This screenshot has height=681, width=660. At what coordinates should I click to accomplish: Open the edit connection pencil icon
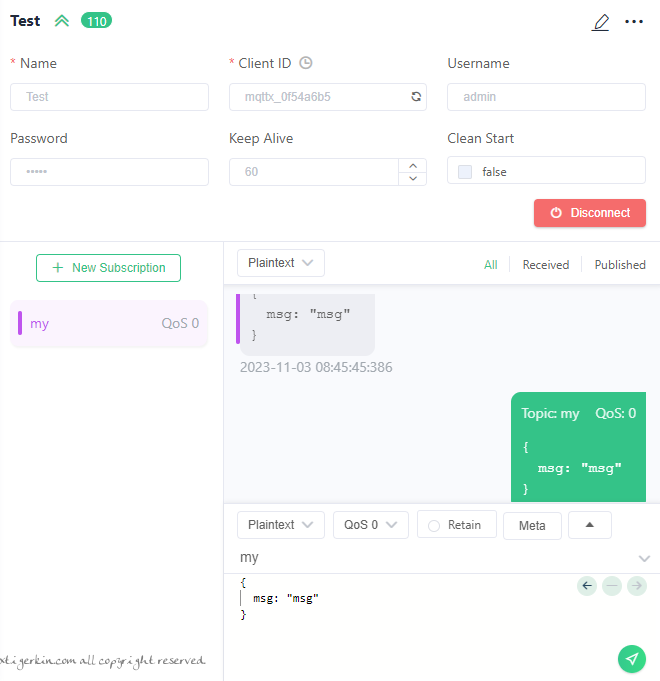point(601,22)
